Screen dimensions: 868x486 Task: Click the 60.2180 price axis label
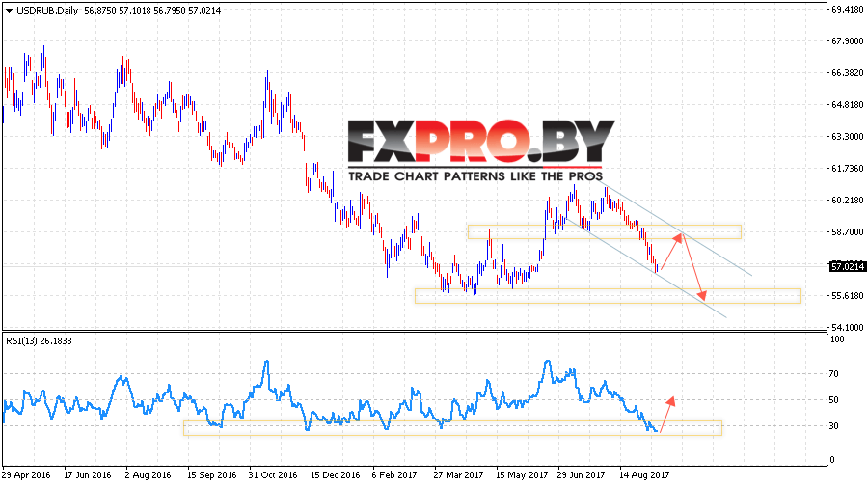click(x=848, y=200)
